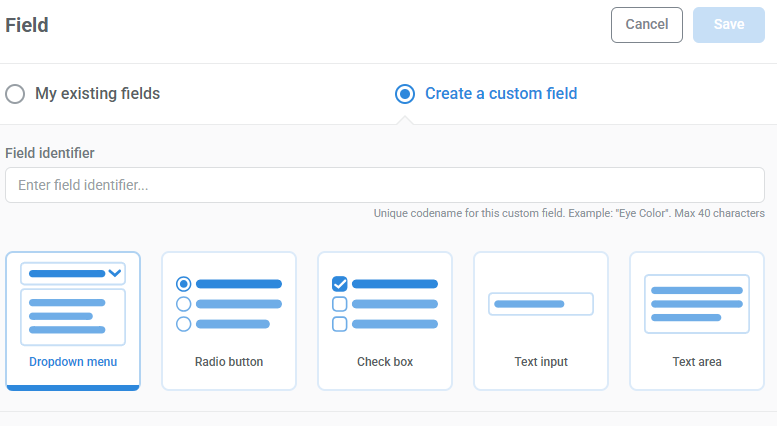Click the Save button

(728, 25)
